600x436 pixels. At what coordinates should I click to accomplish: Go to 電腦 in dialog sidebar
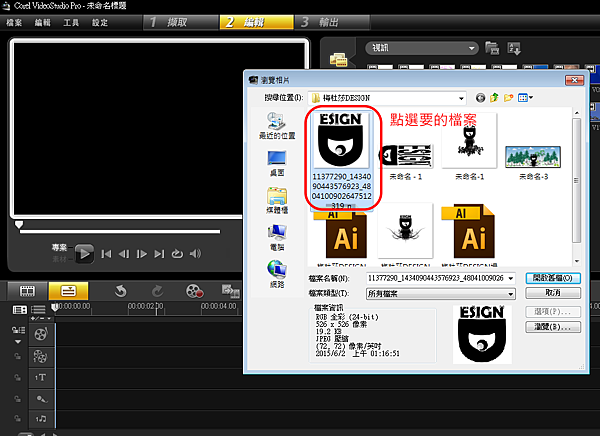[277, 237]
